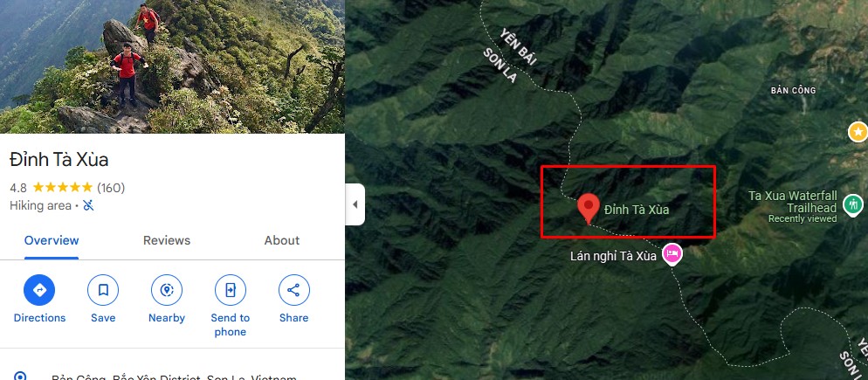Switch to the Reviews tab
The image size is (868, 380).
coord(167,240)
